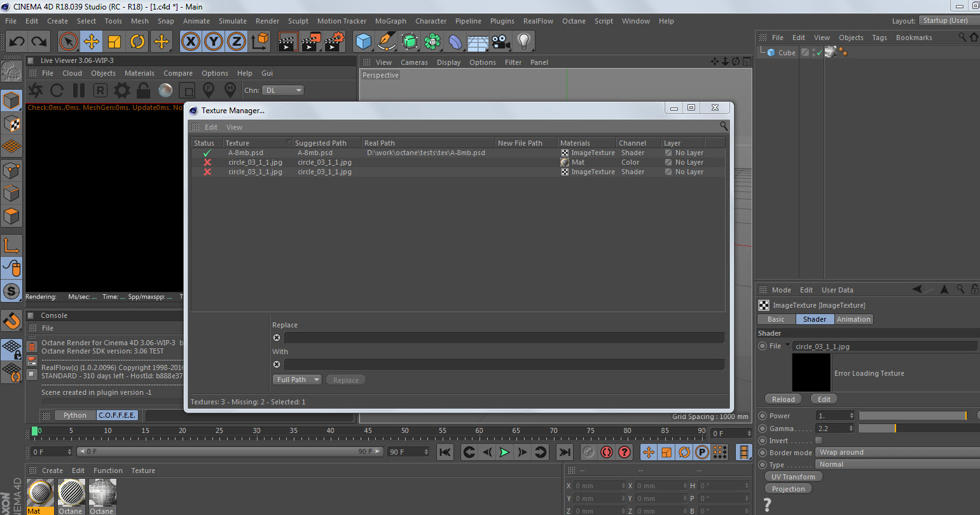Click the Power value stepper arrows
The height and width of the screenshot is (515, 980).
pyautogui.click(x=852, y=416)
